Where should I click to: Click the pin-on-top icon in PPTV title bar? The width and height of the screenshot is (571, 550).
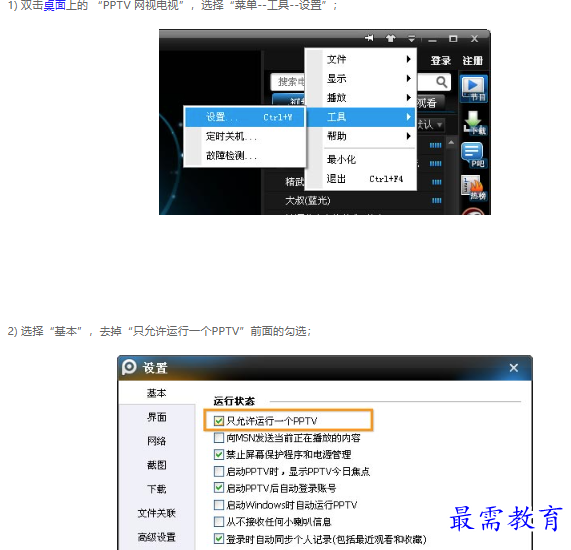coord(369,38)
